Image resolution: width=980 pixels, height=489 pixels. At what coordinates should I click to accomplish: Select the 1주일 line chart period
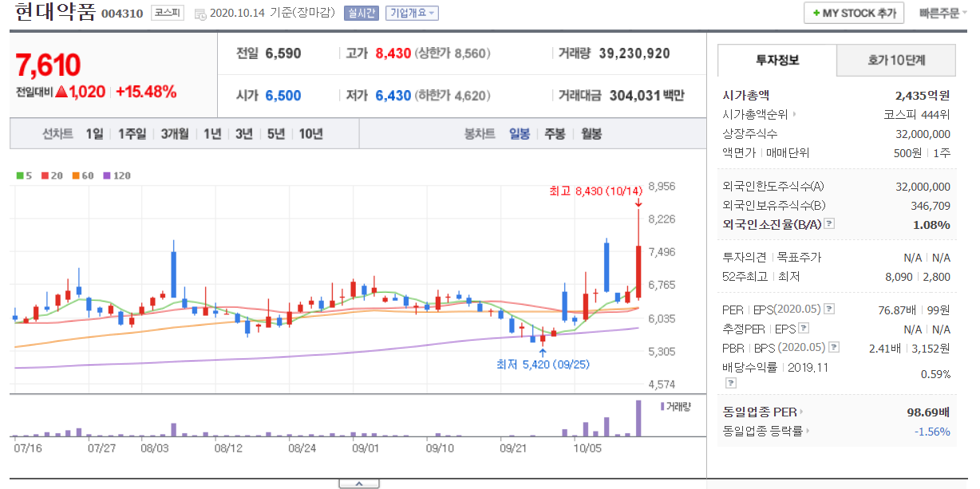tap(132, 134)
